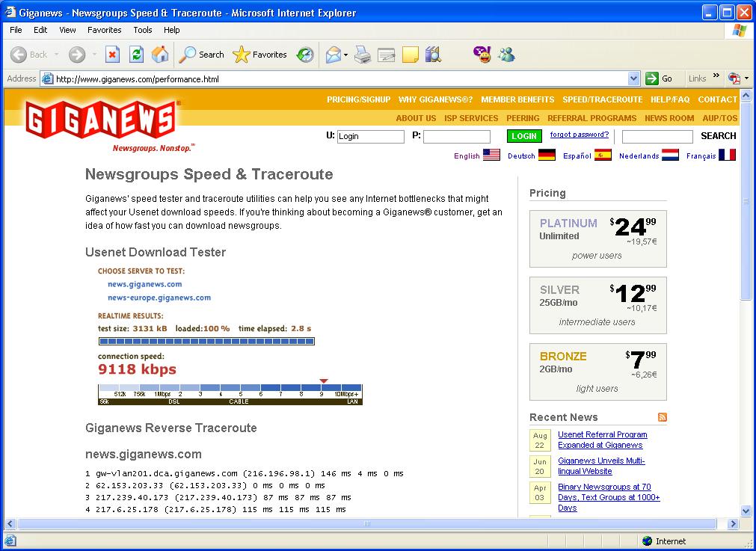Screen dimensions: 756x551
Task: Open the Favorites menu
Action: click(104, 30)
